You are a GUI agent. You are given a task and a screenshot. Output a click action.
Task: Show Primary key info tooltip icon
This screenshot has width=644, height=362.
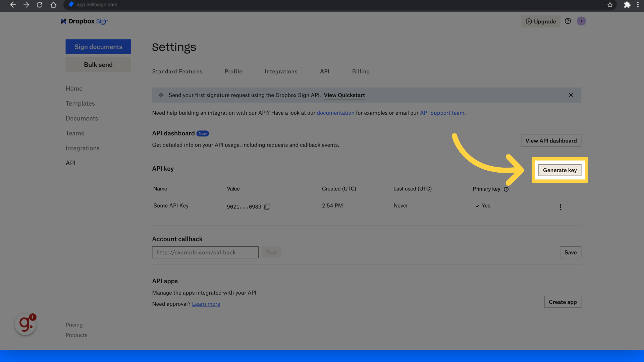click(506, 189)
